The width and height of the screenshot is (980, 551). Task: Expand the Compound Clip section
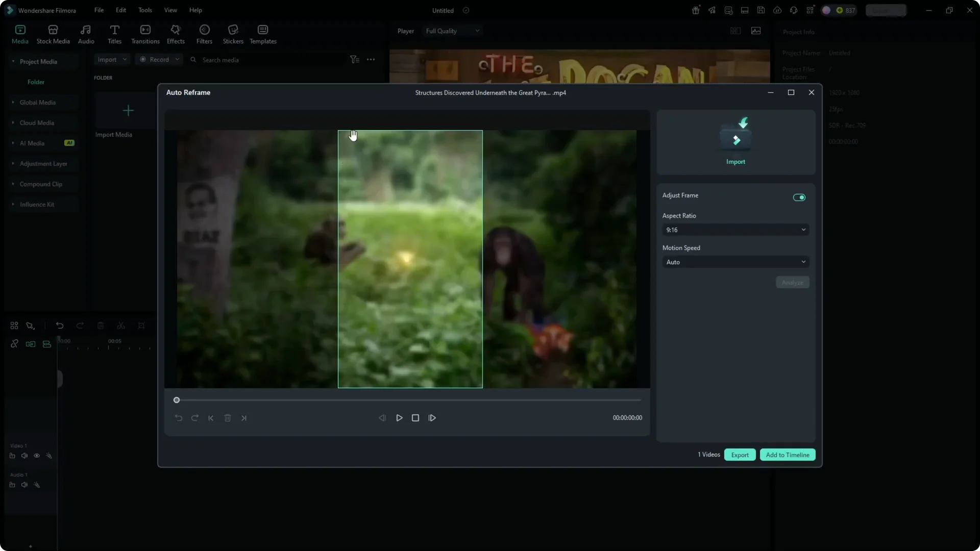point(41,184)
